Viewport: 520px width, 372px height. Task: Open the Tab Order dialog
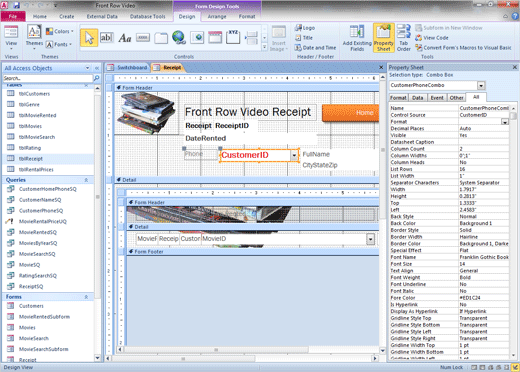pyautogui.click(x=403, y=38)
